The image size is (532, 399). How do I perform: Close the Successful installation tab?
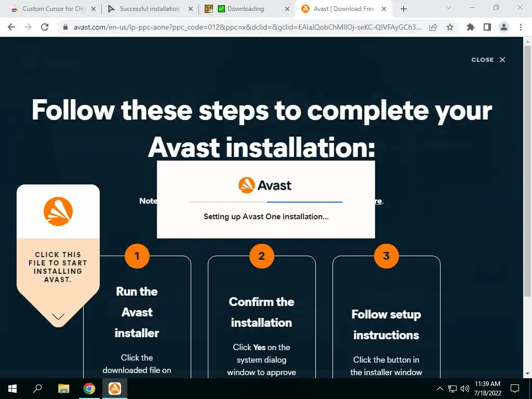191,9
